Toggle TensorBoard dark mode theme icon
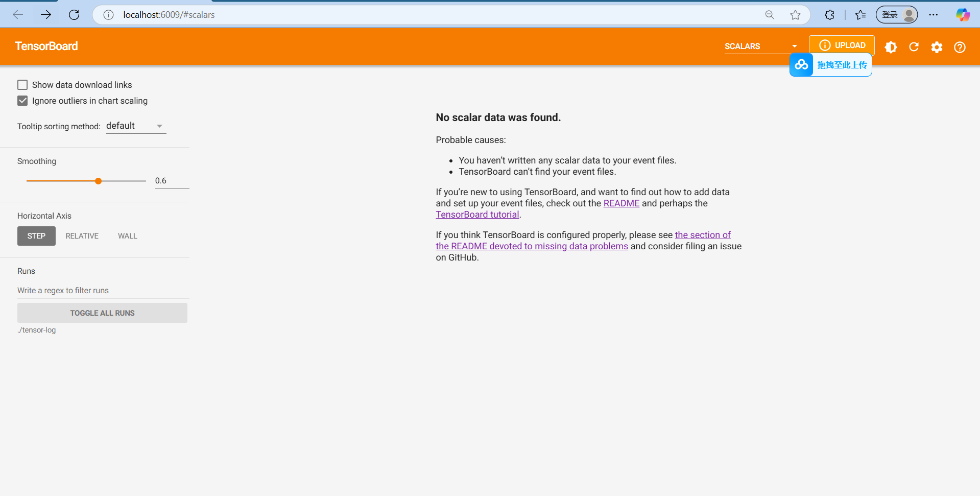 tap(891, 47)
